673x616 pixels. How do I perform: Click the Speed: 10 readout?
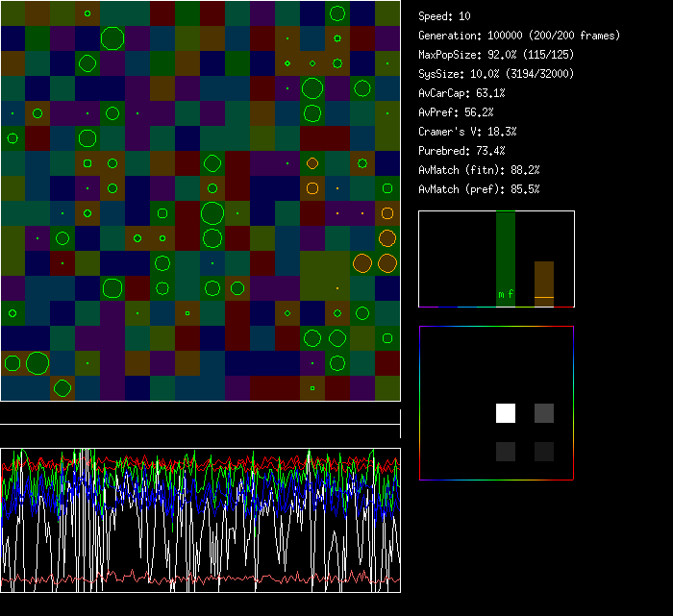[x=445, y=16]
